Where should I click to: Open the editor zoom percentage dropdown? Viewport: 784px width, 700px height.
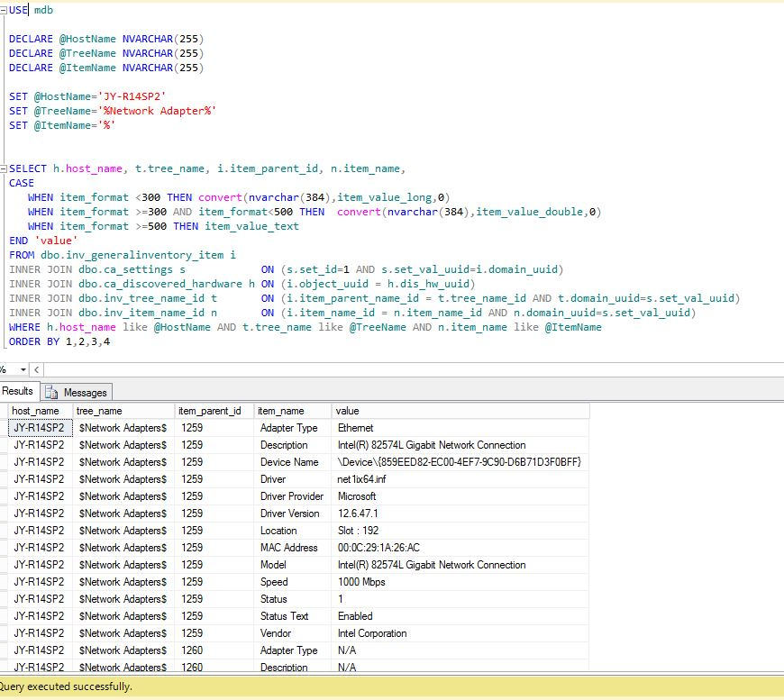(22, 370)
